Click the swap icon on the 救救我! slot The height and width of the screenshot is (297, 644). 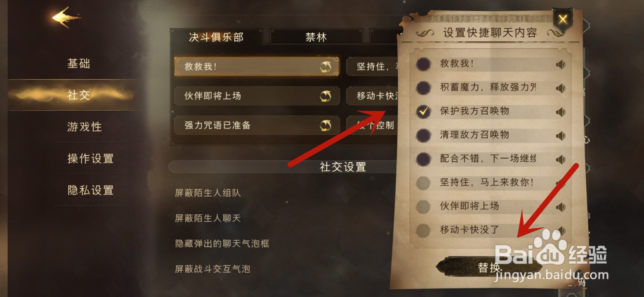click(x=325, y=67)
